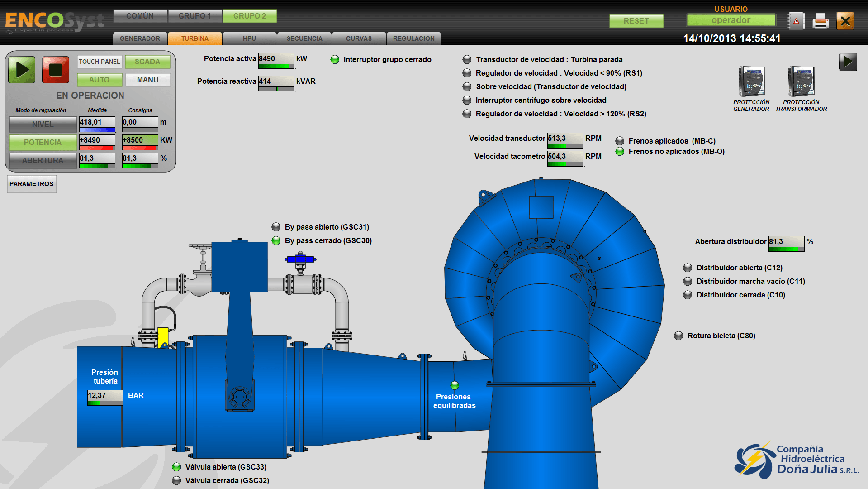Click the +8500 KW consigna field
The height and width of the screenshot is (489, 868).
(x=140, y=140)
